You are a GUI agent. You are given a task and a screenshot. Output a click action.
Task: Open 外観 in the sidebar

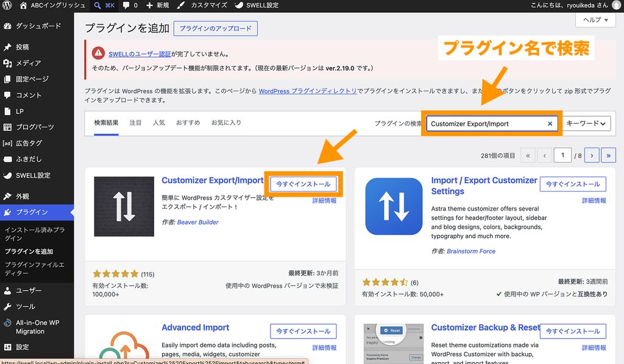[x=37, y=197]
